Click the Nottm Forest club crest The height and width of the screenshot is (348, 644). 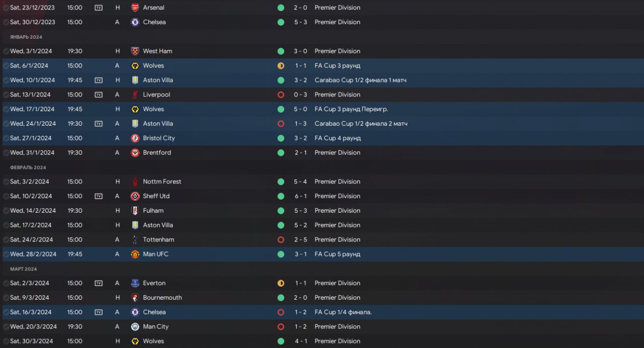pyautogui.click(x=135, y=182)
